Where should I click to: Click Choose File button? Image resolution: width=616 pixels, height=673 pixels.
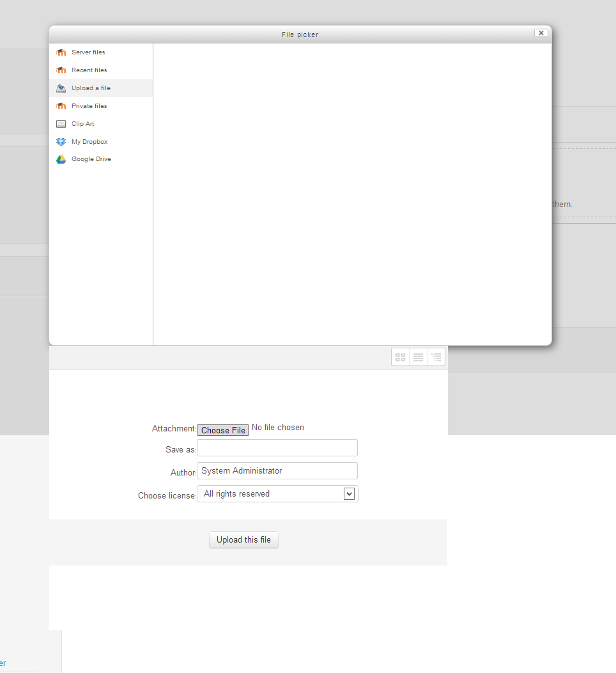click(223, 430)
